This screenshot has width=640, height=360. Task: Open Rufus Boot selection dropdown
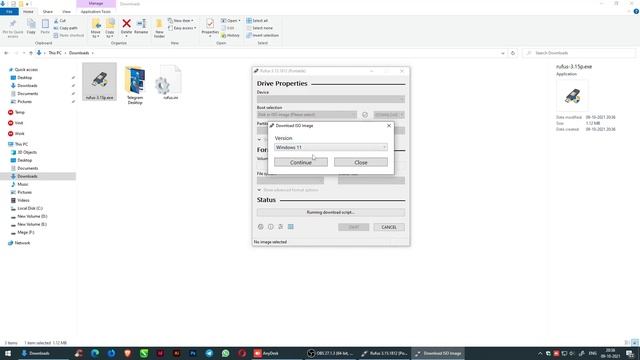click(x=307, y=115)
